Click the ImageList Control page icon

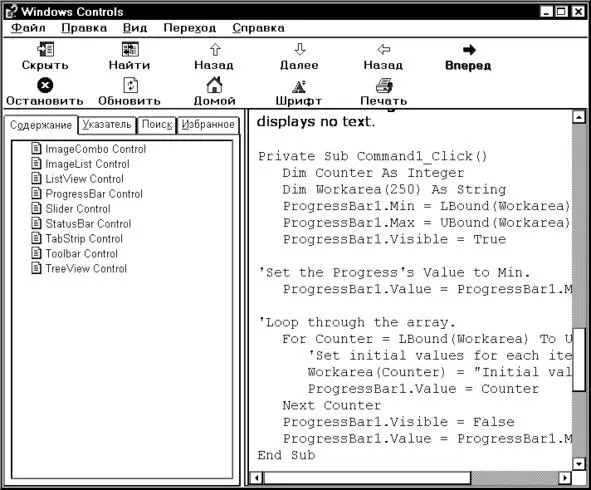click(36, 163)
